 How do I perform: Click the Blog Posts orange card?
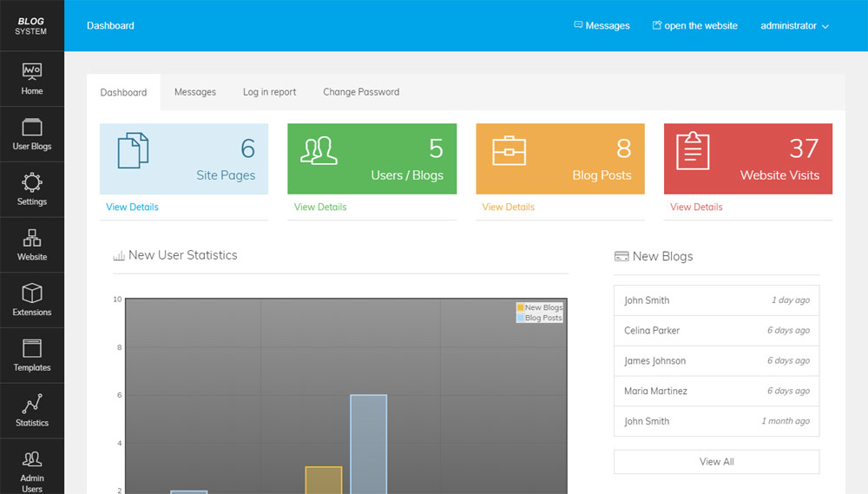point(560,159)
